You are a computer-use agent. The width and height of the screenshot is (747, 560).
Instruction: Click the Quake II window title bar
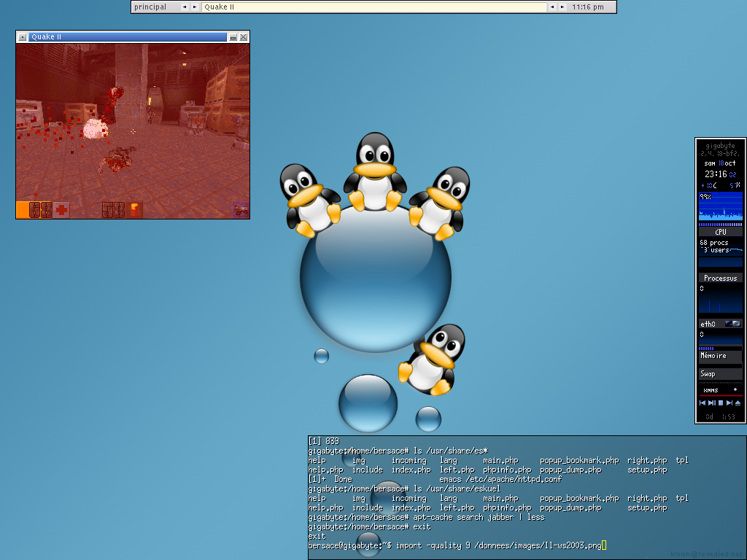128,36
